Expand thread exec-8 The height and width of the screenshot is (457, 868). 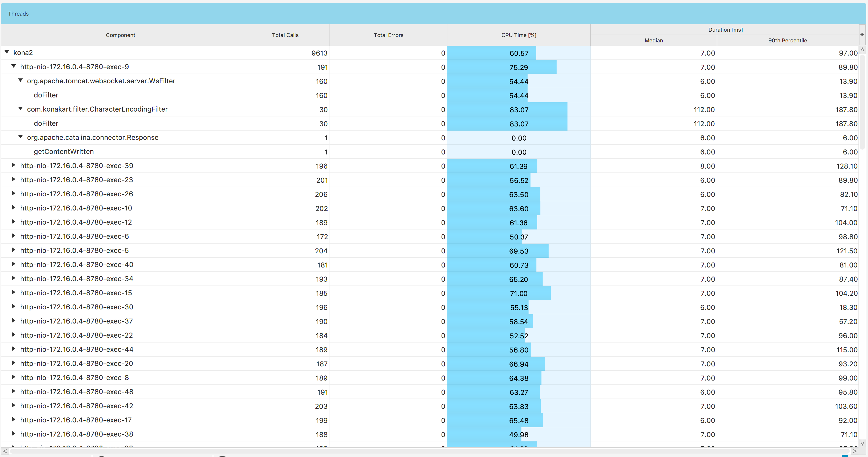13,377
